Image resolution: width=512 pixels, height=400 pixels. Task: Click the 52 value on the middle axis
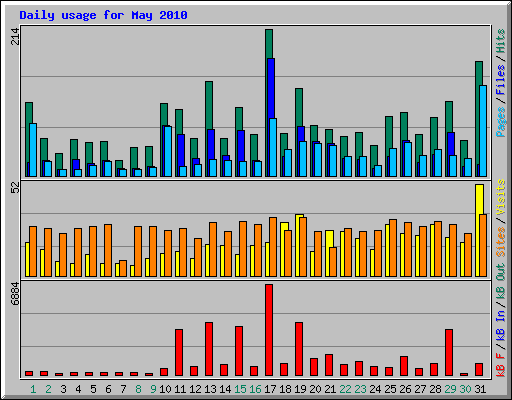click(15, 188)
